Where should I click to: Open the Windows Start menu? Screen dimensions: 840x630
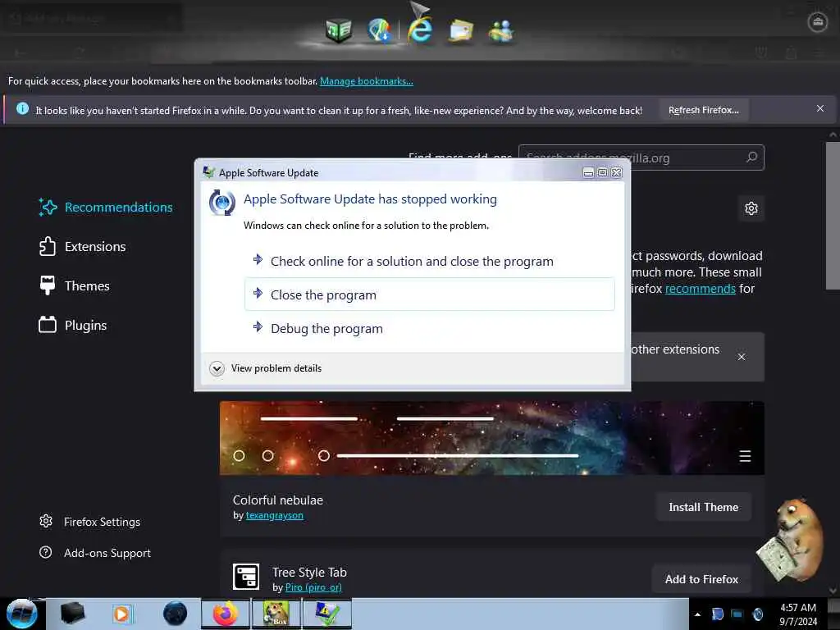[x=21, y=614]
